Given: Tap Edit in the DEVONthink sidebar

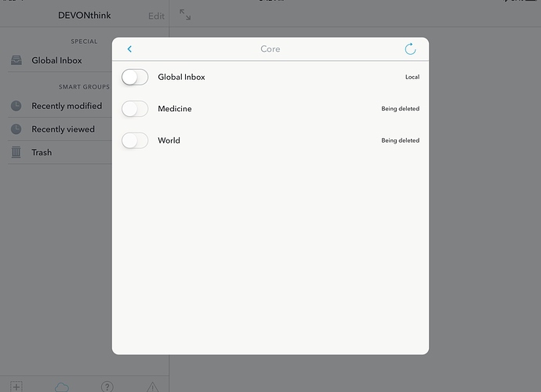Looking at the screenshot, I should [156, 16].
